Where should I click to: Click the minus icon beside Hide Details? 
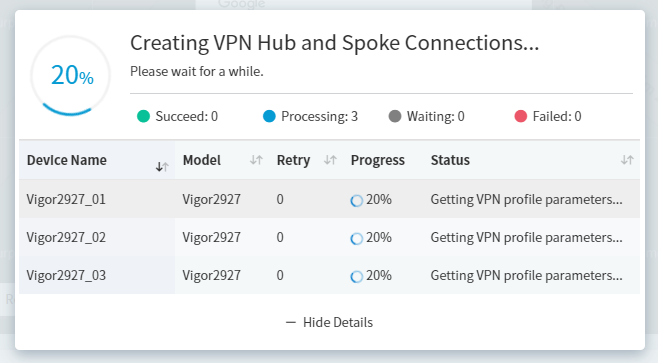pos(291,323)
